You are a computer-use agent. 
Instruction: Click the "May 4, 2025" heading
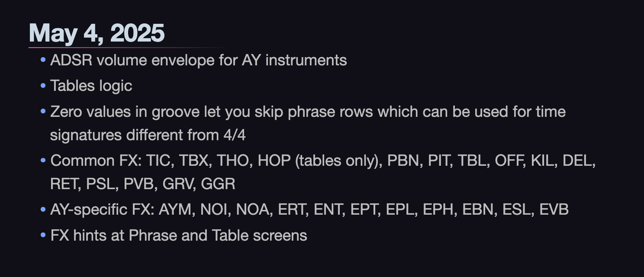coord(97,33)
